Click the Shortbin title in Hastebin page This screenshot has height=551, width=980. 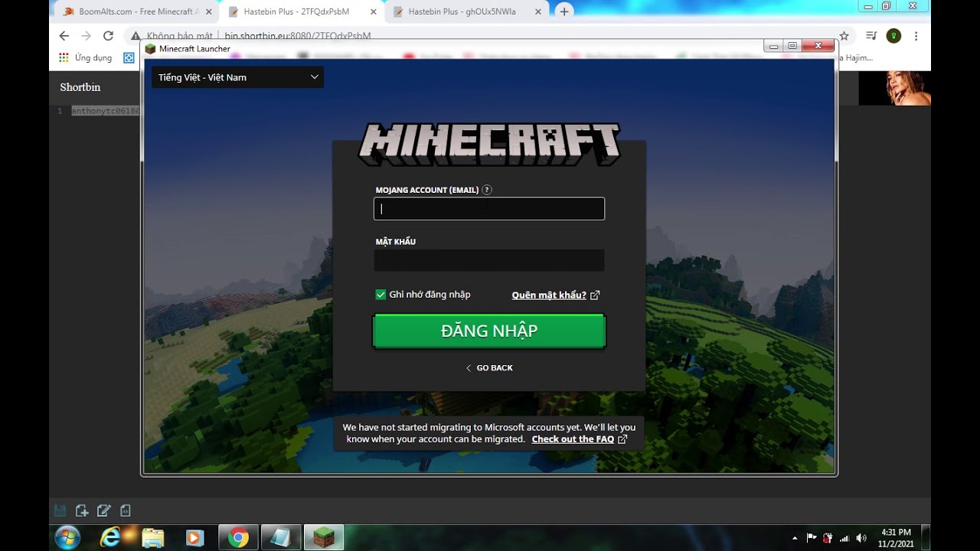point(80,87)
